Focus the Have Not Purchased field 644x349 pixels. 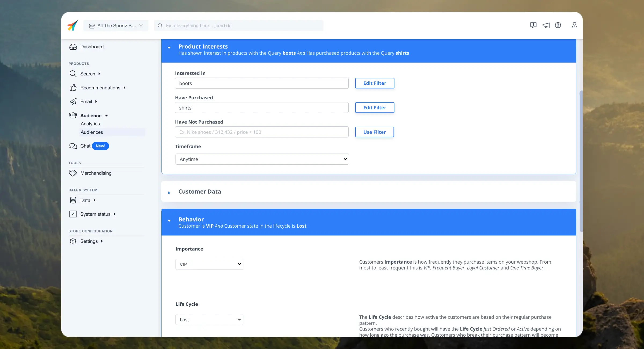[x=262, y=132]
